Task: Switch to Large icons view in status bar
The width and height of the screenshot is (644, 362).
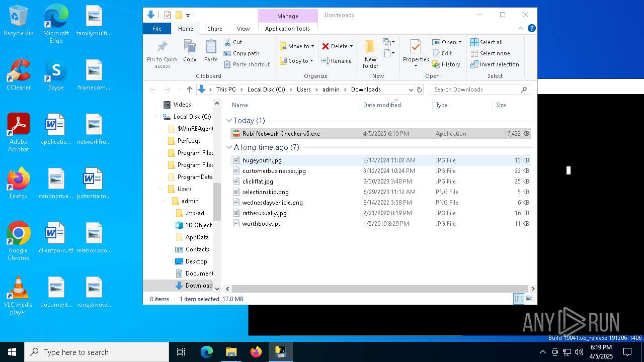Action: coord(529,299)
